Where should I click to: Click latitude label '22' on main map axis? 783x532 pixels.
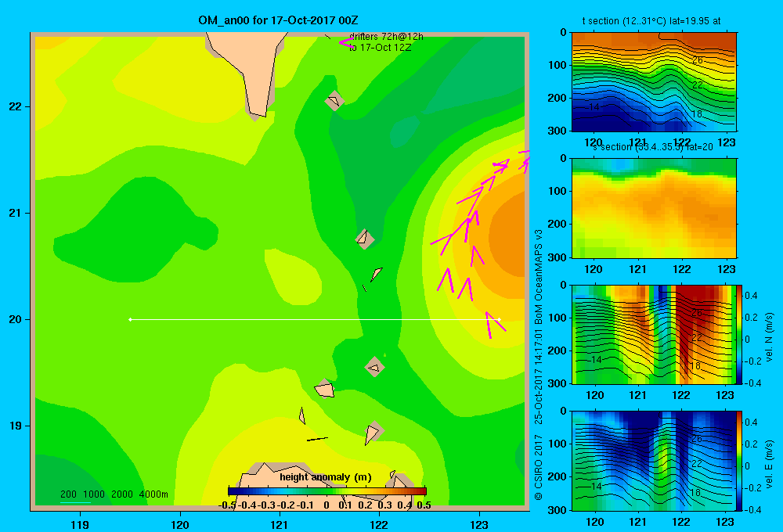[x=15, y=106]
